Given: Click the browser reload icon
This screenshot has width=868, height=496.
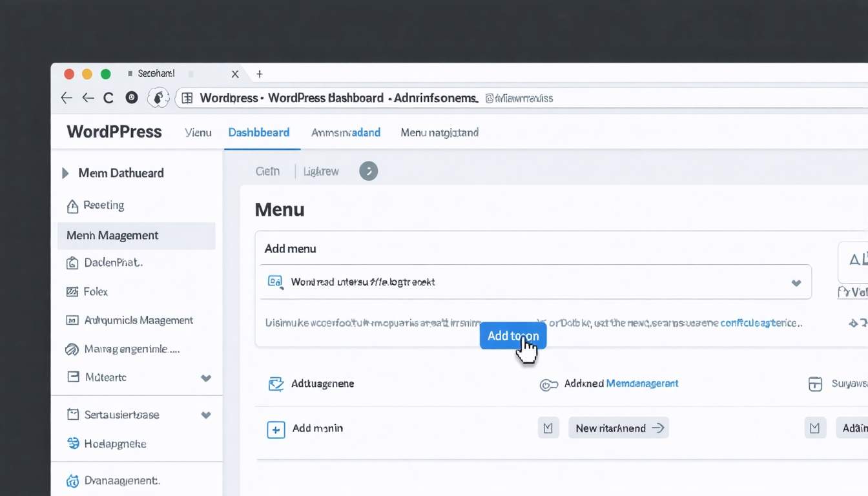Looking at the screenshot, I should 108,98.
